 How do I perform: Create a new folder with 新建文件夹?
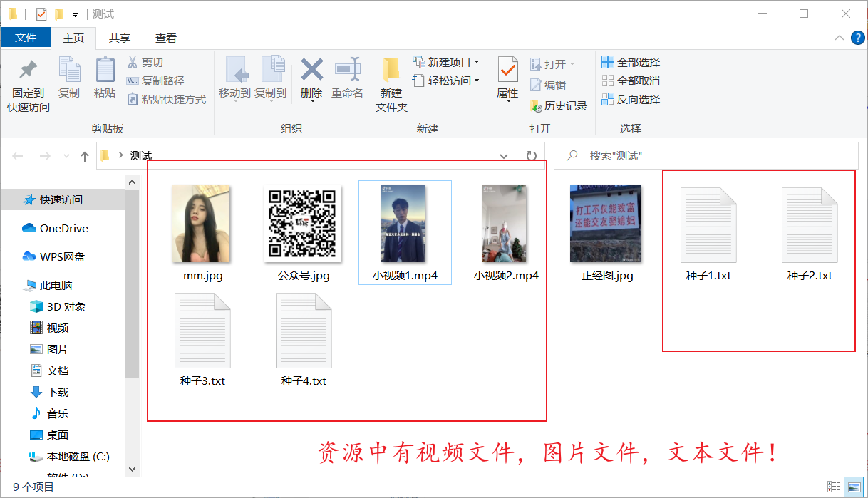click(391, 85)
